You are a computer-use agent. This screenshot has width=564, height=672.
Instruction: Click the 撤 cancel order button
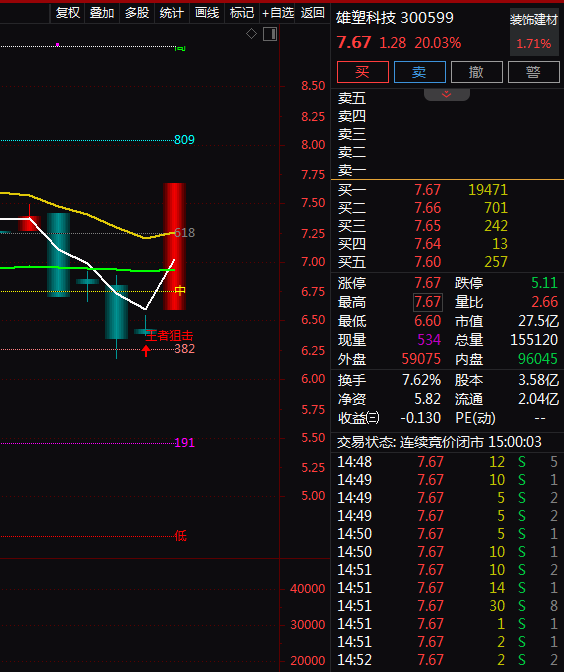477,72
